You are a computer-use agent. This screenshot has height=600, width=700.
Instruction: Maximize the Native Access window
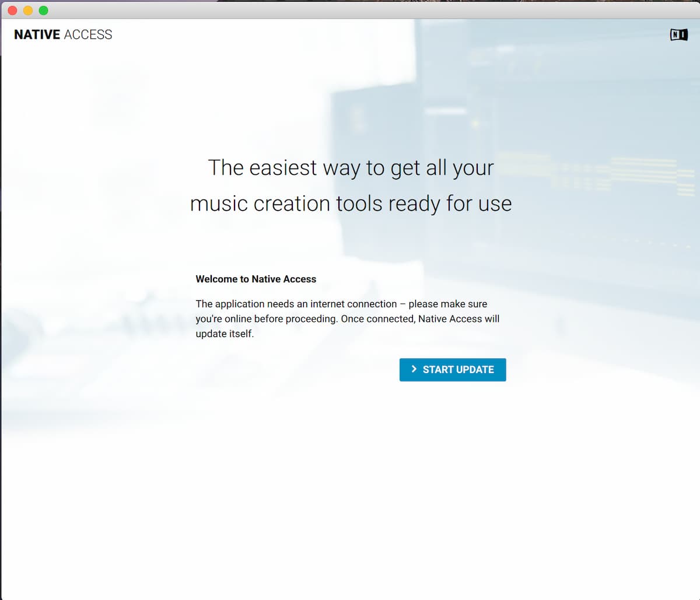tap(43, 10)
